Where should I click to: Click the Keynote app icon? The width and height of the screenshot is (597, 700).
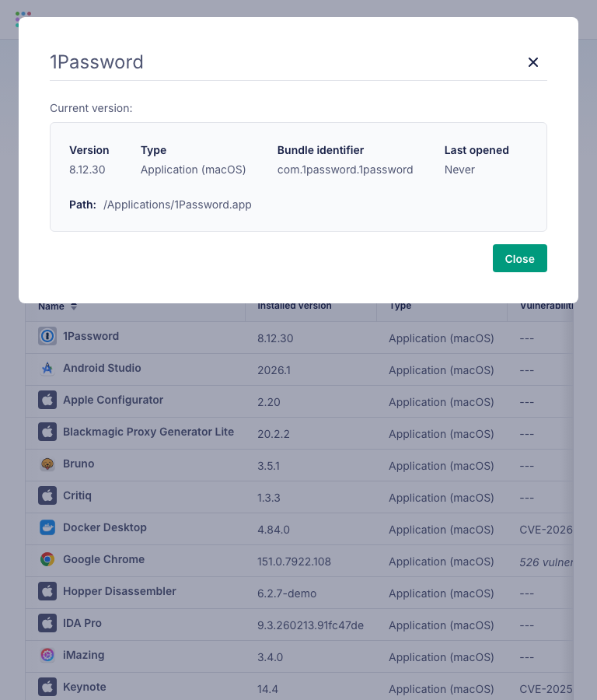pos(47,687)
